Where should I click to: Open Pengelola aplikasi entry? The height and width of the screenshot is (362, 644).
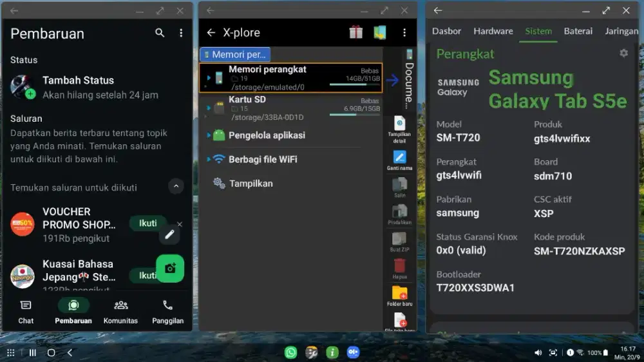tap(267, 135)
